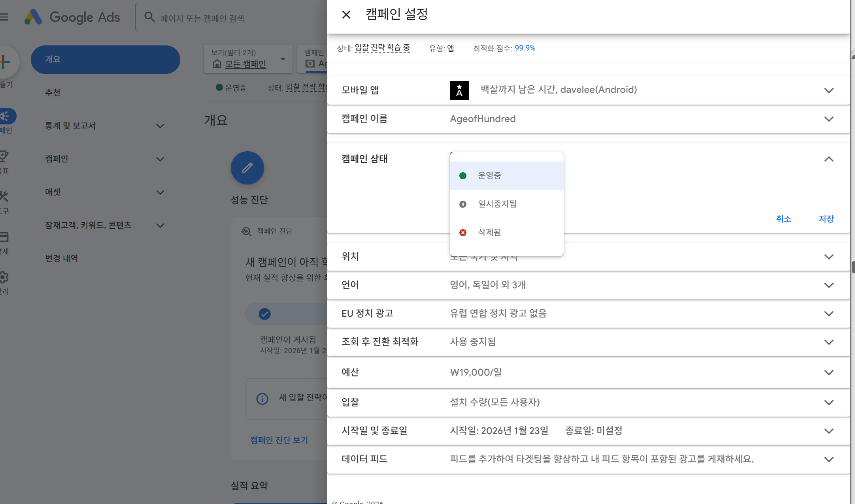Collapse the 캠페인 상태 section
The image size is (855, 504).
[829, 159]
